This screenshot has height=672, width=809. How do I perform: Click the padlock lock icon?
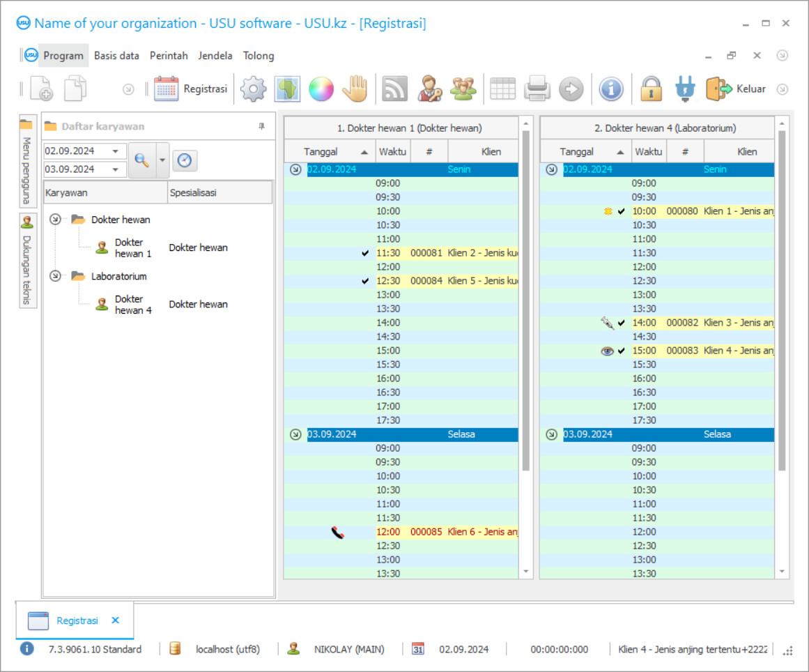click(x=651, y=89)
